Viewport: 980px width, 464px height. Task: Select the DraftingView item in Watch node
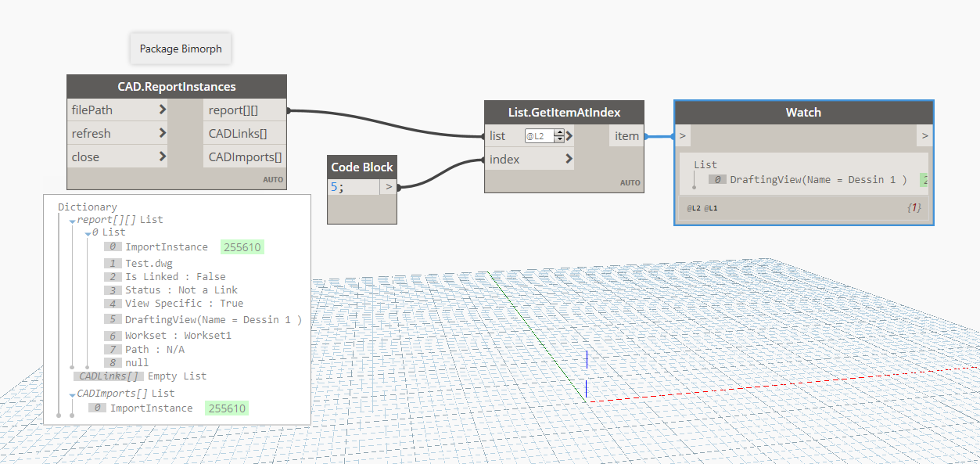click(817, 180)
